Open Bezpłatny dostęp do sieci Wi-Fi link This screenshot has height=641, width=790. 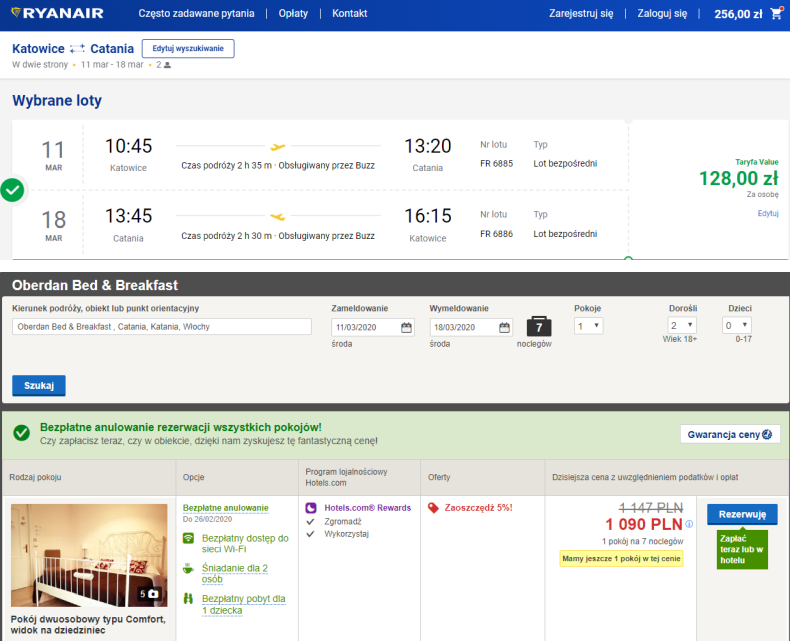[245, 544]
